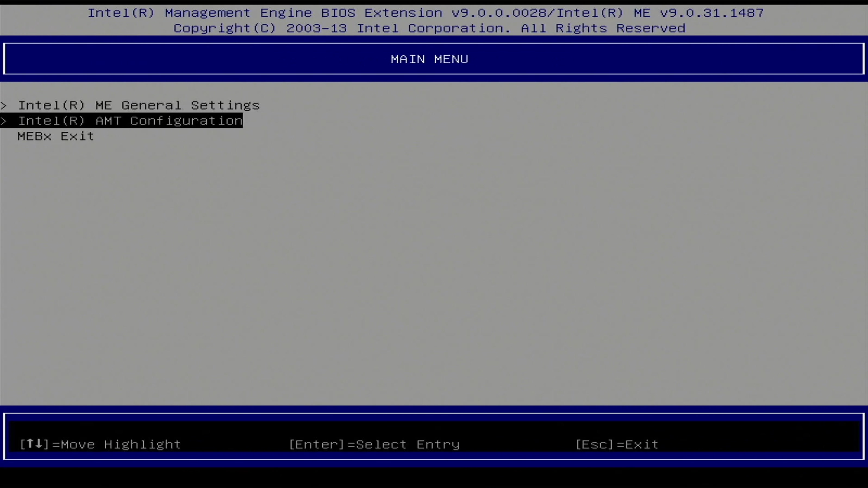Image resolution: width=868 pixels, height=488 pixels.
Task: Click the Intel Corporation copyright line
Action: click(429, 28)
